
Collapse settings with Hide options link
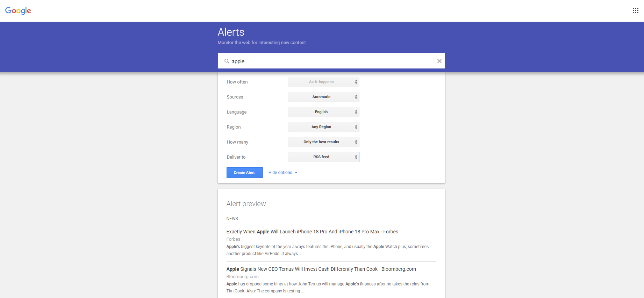(x=283, y=173)
